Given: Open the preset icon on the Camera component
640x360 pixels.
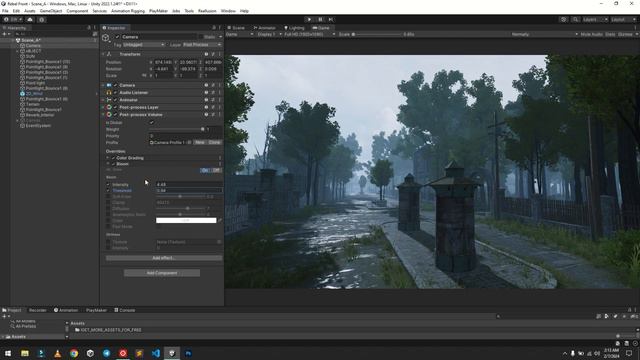Looking at the screenshot, I should tap(213, 85).
